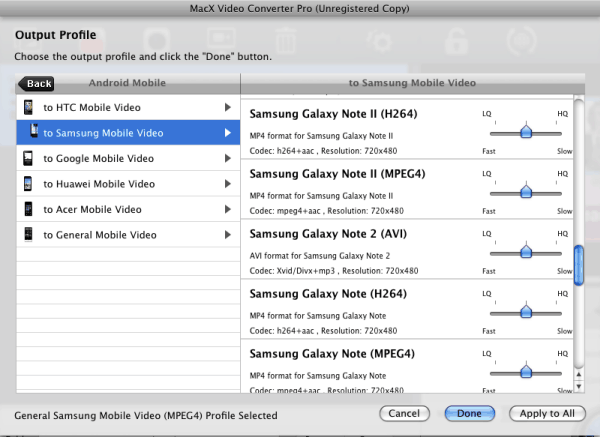This screenshot has width=600, height=437.
Task: Click Apply to All button
Action: pyautogui.click(x=547, y=414)
